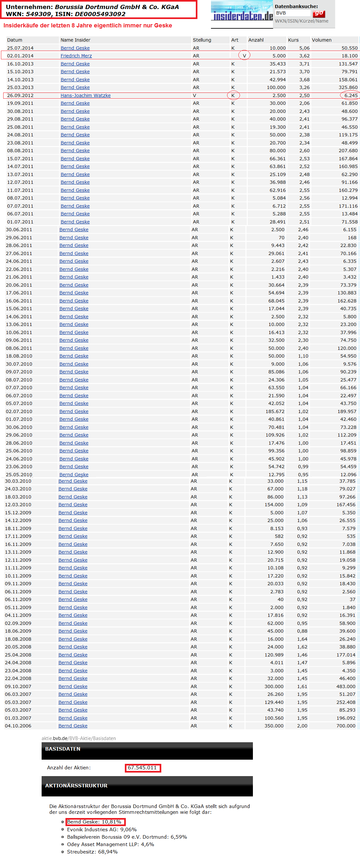Open Bernd Geske link in 02.07.2010 row
The height and width of the screenshot is (868, 360).
tap(74, 411)
